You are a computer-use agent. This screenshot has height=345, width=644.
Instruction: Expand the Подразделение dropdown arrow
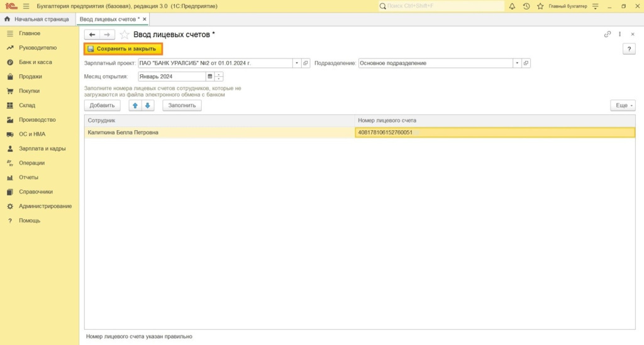click(x=517, y=63)
